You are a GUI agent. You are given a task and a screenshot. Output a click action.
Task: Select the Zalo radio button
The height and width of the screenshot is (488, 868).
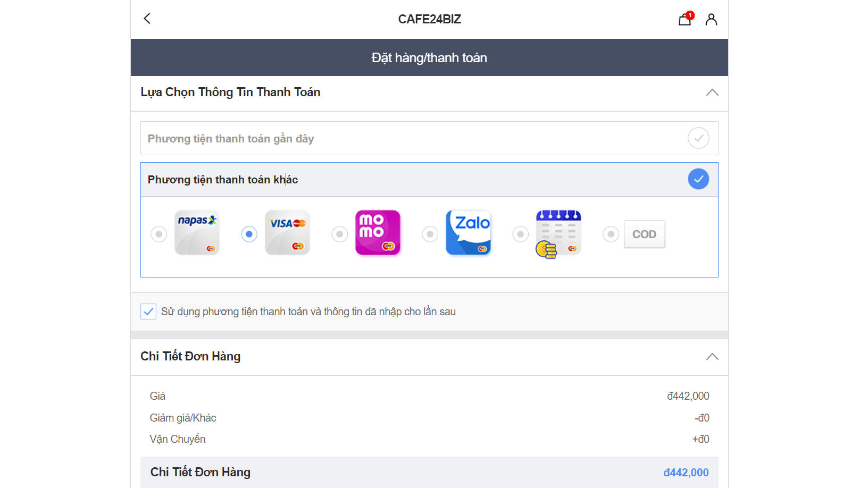430,234
